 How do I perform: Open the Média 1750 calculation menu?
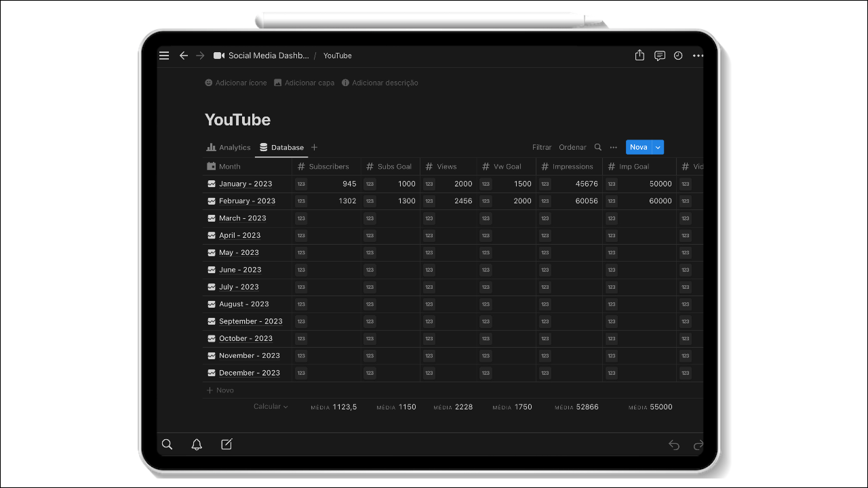tap(512, 407)
